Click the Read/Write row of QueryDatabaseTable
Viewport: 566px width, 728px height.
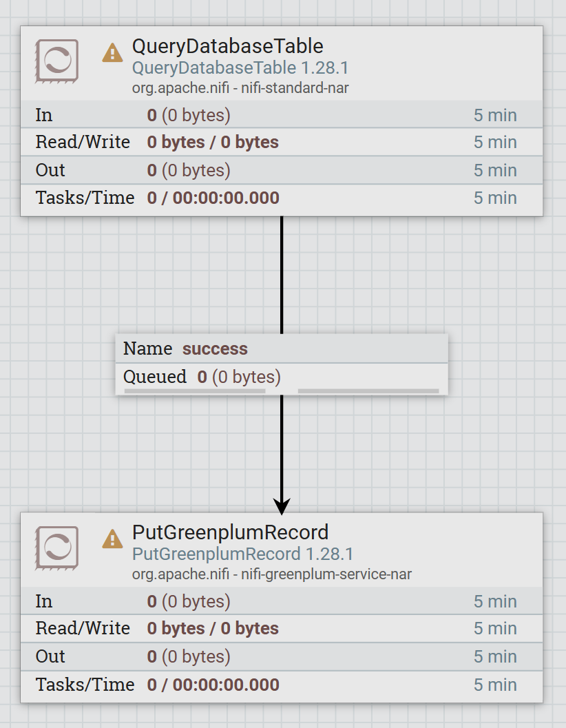click(282, 142)
